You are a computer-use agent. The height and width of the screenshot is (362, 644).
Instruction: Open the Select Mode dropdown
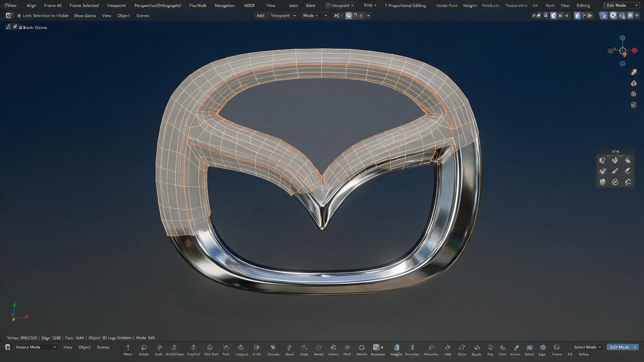coord(587,347)
